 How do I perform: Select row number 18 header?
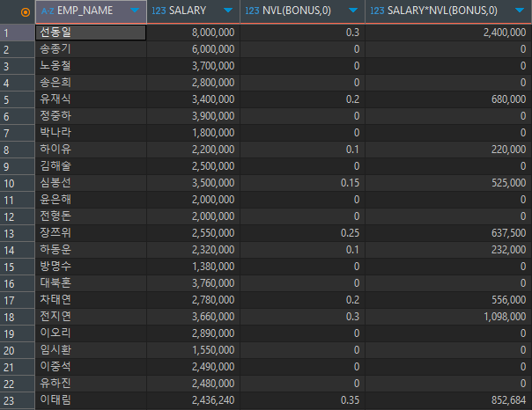point(18,317)
